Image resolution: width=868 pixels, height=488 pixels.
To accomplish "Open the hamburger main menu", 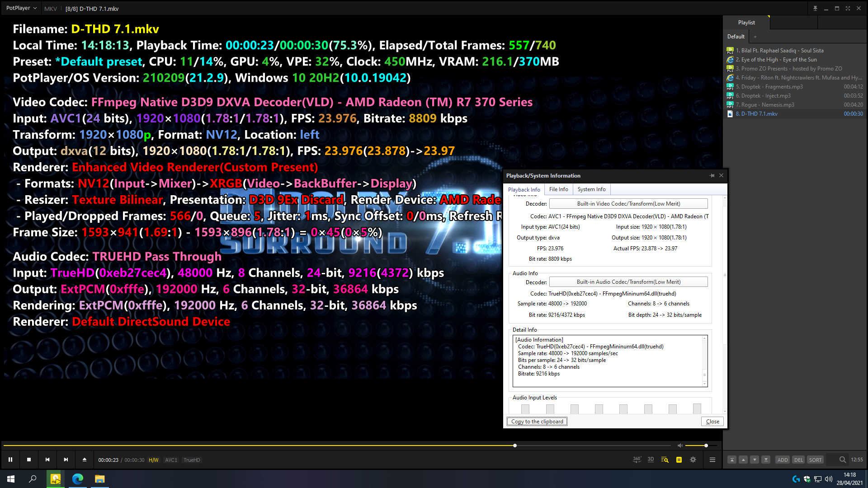I will tap(712, 460).
